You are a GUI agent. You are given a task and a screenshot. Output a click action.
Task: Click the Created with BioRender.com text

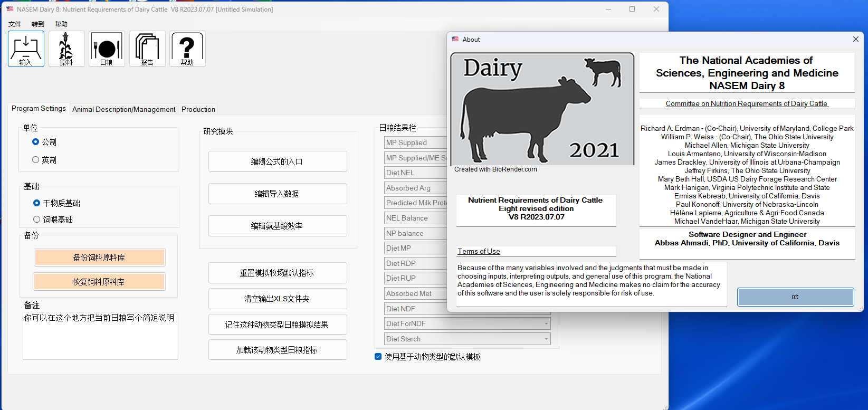pyautogui.click(x=495, y=169)
